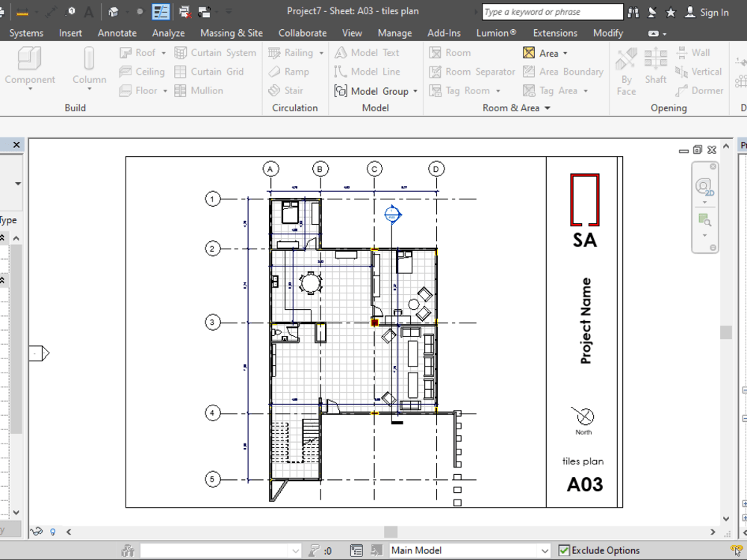Click the 2D steering wheel icon
This screenshot has width=747, height=560.
704,186
